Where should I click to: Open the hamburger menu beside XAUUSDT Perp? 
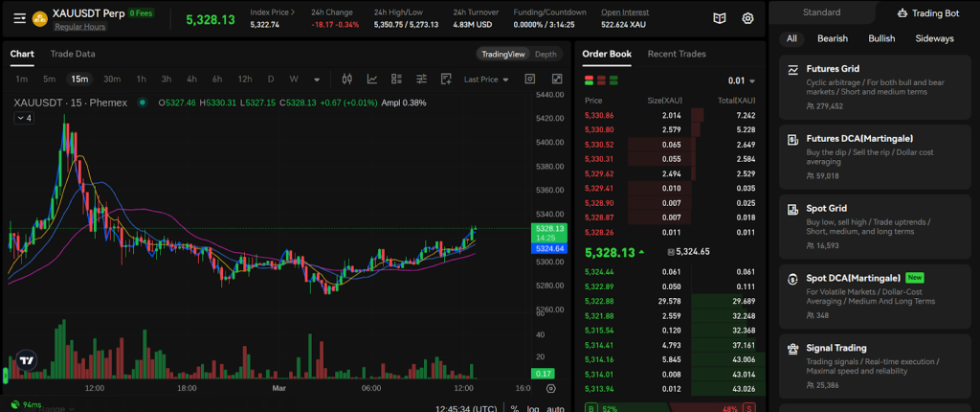(x=19, y=18)
